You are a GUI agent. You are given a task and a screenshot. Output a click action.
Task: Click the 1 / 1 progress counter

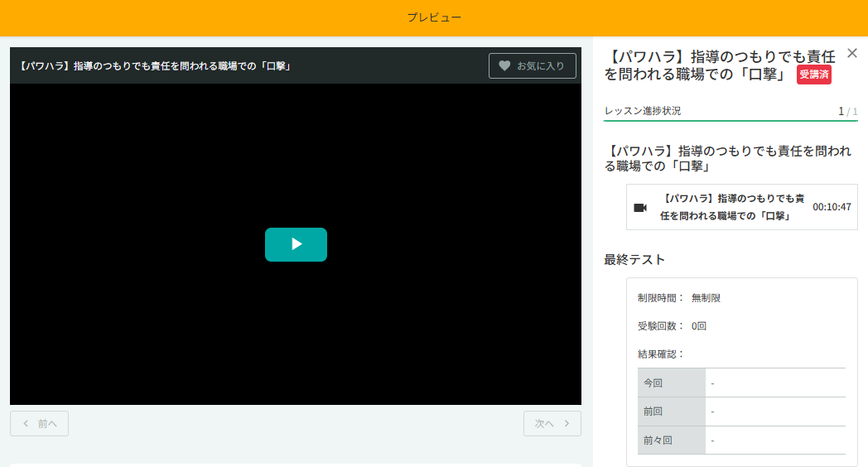[848, 111]
